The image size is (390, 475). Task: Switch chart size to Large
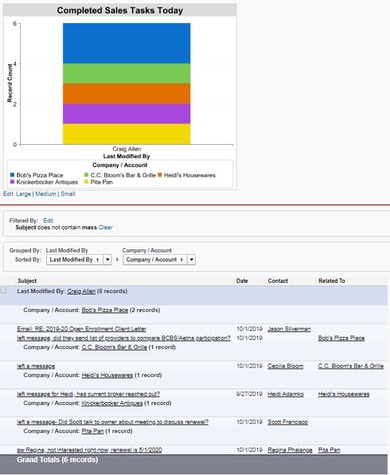(x=23, y=194)
